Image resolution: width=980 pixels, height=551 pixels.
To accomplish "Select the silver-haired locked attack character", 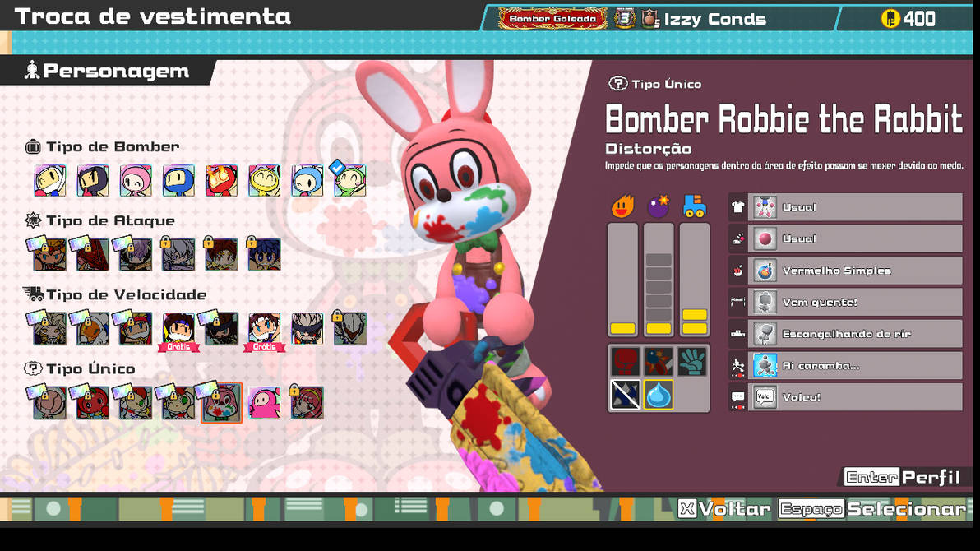I will click(178, 255).
